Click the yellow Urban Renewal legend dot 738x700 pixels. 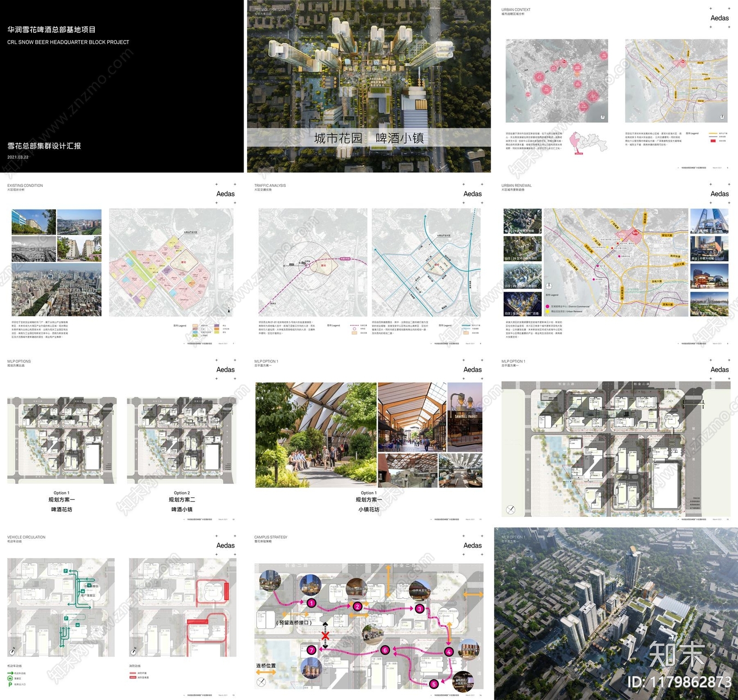coord(548,311)
